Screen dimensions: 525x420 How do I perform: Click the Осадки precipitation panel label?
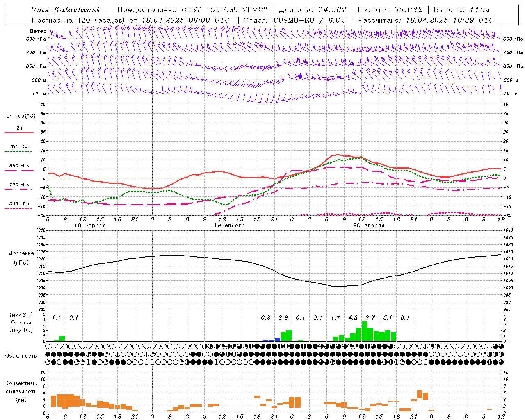click(21, 322)
